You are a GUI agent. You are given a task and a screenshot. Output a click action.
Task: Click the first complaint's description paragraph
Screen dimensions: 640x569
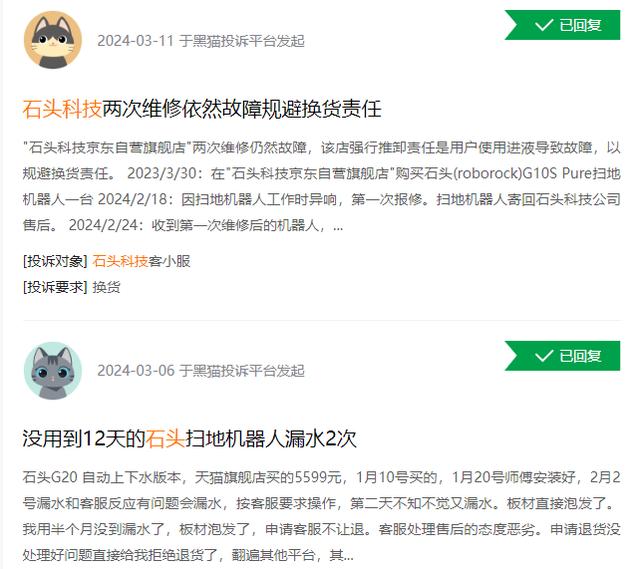(x=322, y=186)
